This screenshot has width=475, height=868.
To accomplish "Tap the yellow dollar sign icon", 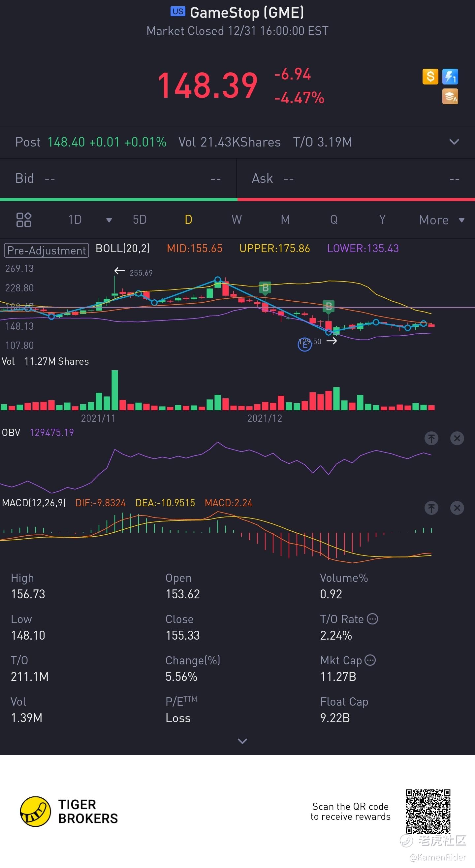I will coord(430,77).
